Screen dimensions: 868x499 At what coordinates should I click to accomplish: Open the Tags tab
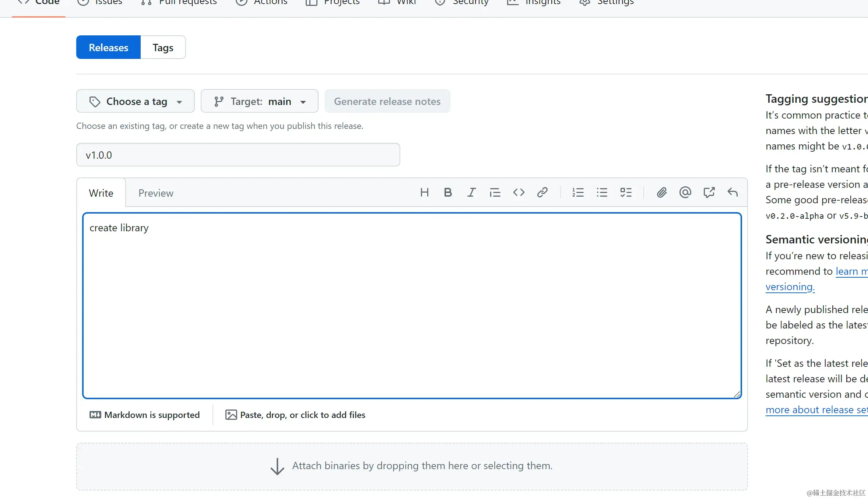pos(163,48)
